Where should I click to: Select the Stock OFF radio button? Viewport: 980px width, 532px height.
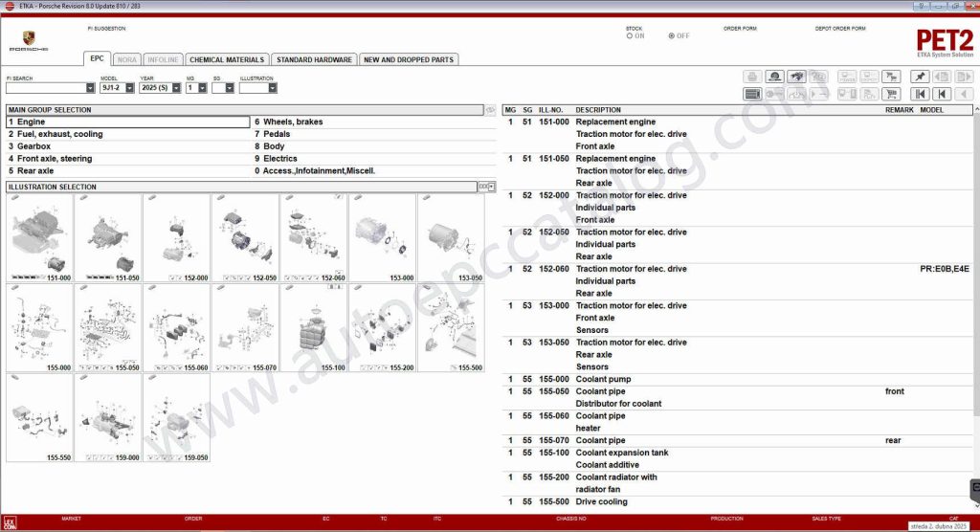[672, 36]
